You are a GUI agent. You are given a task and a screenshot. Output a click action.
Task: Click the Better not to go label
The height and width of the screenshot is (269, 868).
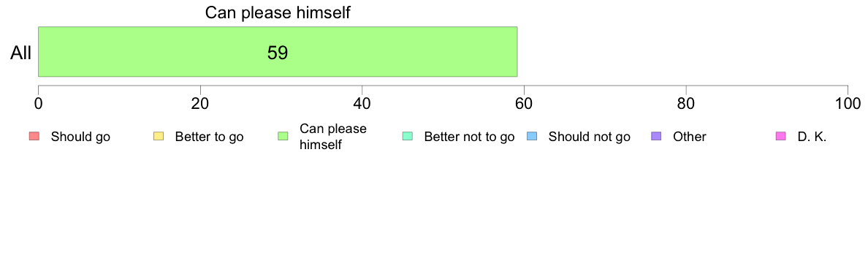click(469, 137)
